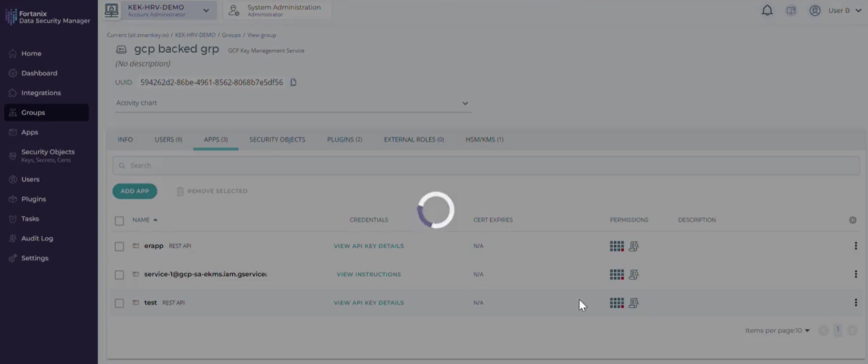Copy the group UUID with copy icon
868x364 pixels.
click(x=293, y=82)
